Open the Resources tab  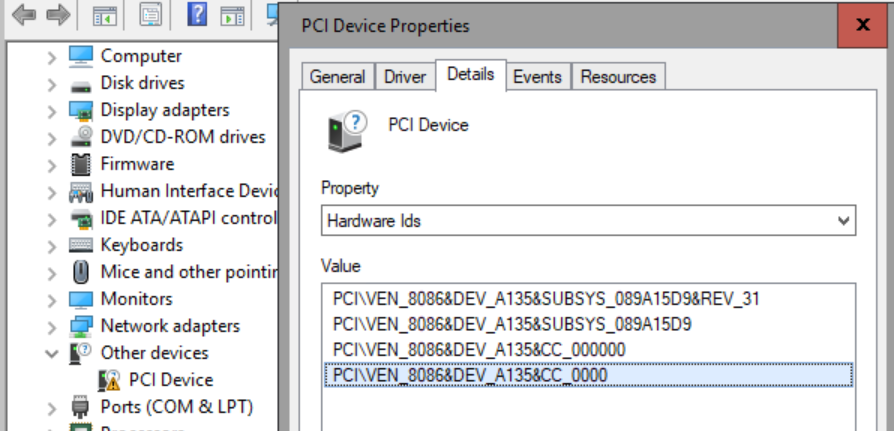(x=618, y=77)
